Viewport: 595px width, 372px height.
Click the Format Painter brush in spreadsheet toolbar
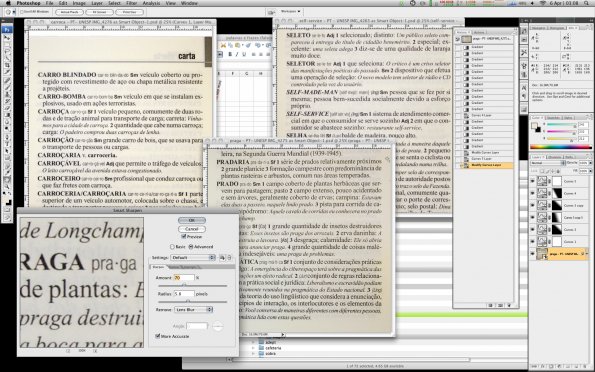pyautogui.click(x=248, y=46)
